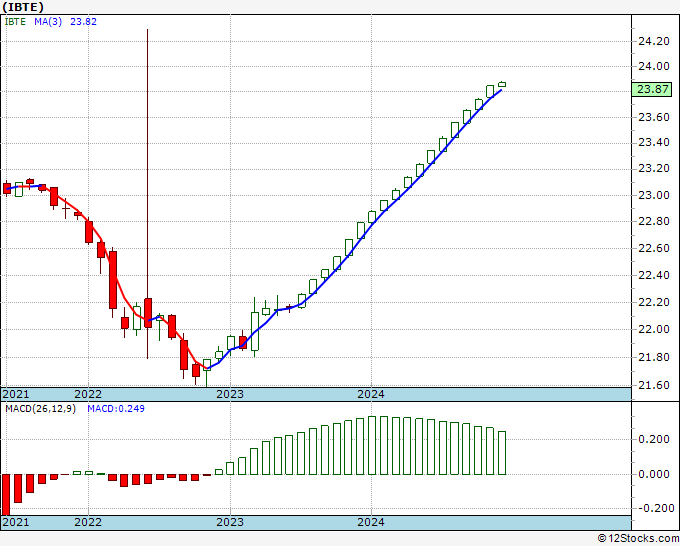Screen dimensions: 680x546
Task: Click the MACD(26,12,9) indicator label
Action: coord(40,409)
